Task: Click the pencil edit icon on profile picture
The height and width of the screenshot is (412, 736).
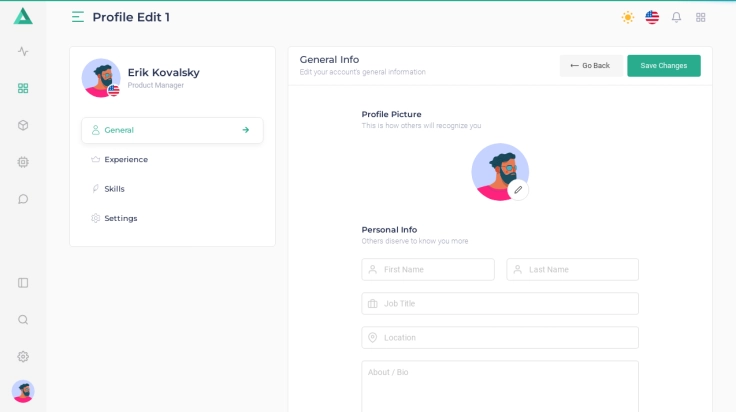Action: tap(518, 189)
